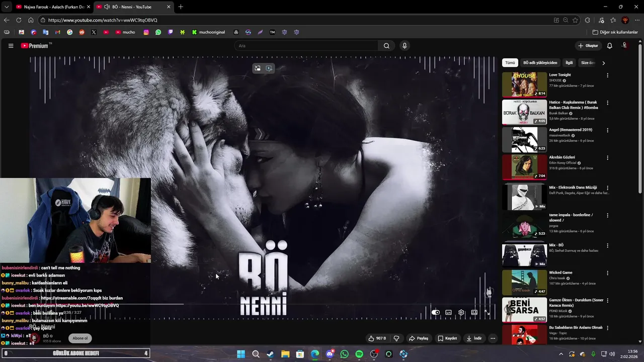Open Gmail bookmark icon
This screenshot has height=362, width=644.
click(x=57, y=32)
